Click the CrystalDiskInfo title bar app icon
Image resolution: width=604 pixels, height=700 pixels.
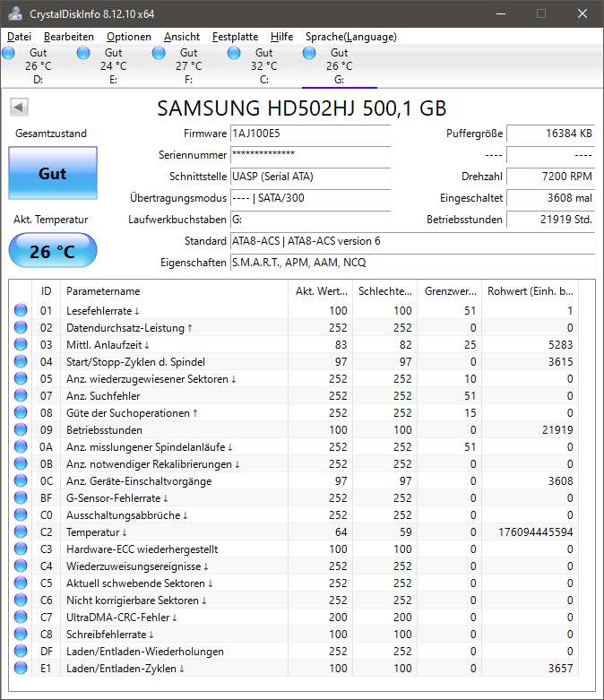pyautogui.click(x=15, y=13)
